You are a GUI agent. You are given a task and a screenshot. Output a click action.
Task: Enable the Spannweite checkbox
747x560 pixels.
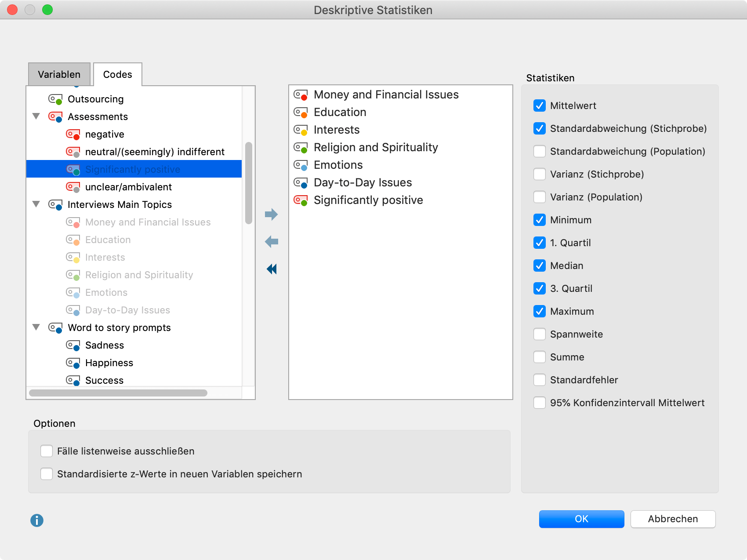(540, 334)
